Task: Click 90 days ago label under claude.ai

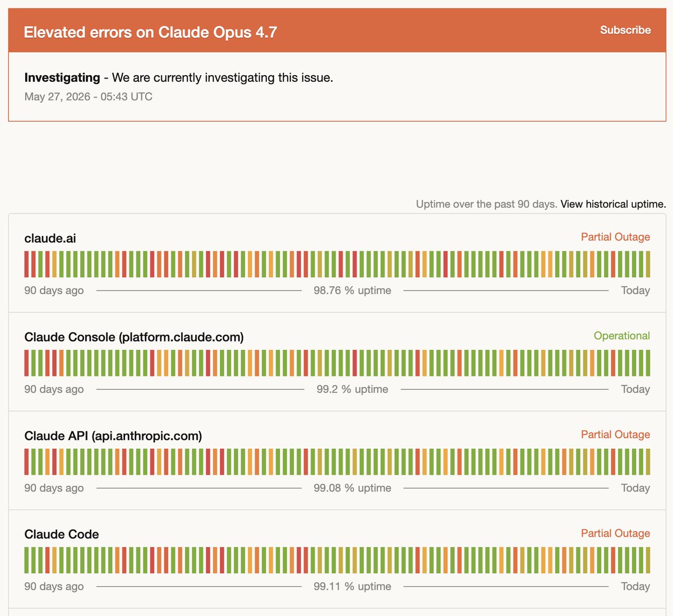Action: [54, 291]
